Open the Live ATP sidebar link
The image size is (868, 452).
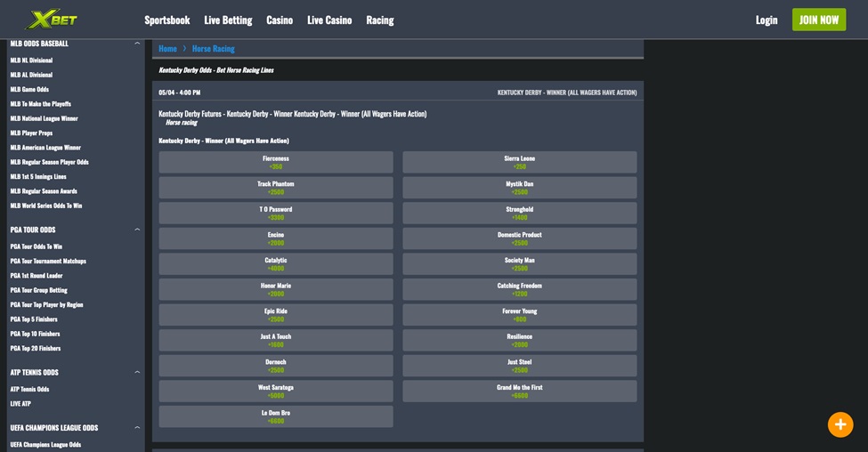click(x=20, y=404)
